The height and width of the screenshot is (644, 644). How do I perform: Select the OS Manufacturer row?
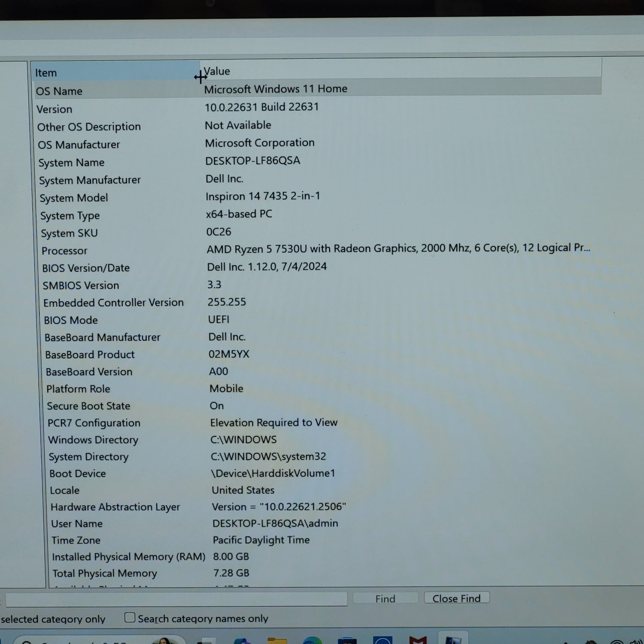tap(319, 143)
